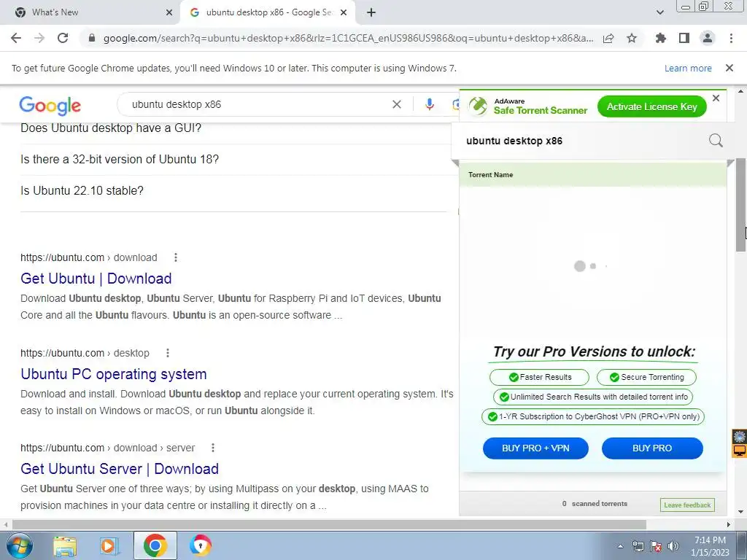The width and height of the screenshot is (747, 560).
Task: Click the Leave feedback button
Action: pyautogui.click(x=687, y=505)
